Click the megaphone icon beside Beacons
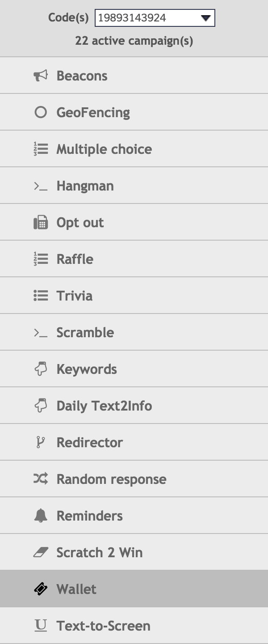Screen dimensions: 268x644 tap(41, 76)
